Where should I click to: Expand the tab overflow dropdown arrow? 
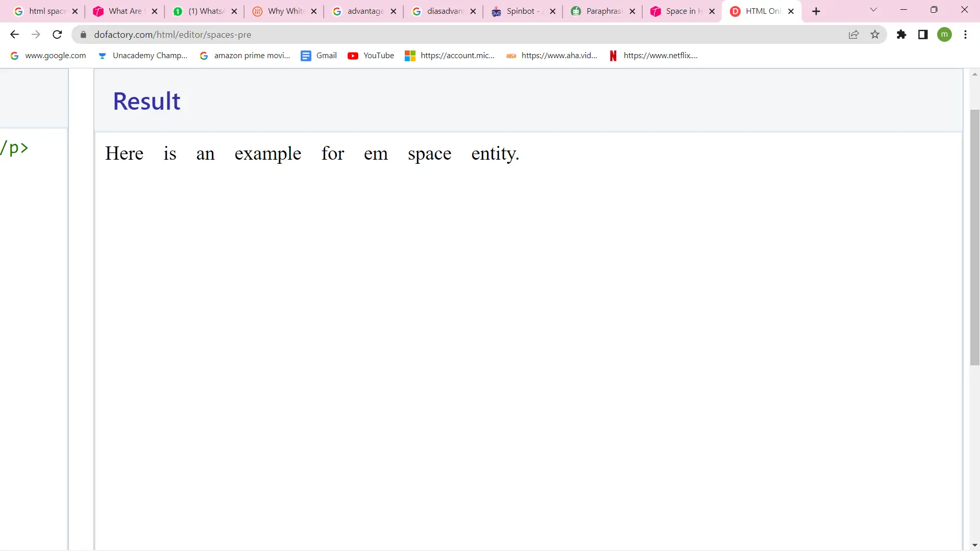[x=874, y=10]
